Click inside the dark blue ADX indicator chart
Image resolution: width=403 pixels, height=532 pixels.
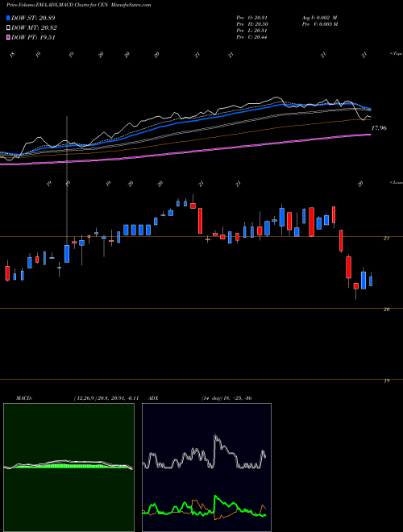(206, 468)
